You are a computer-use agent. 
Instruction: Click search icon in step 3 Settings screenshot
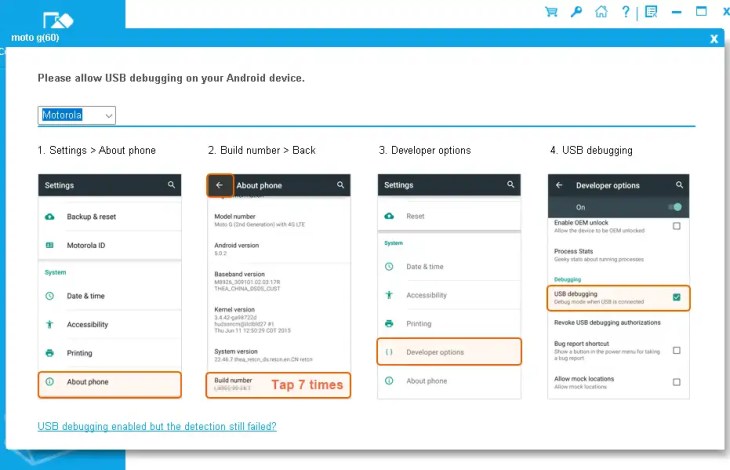pyautogui.click(x=511, y=185)
